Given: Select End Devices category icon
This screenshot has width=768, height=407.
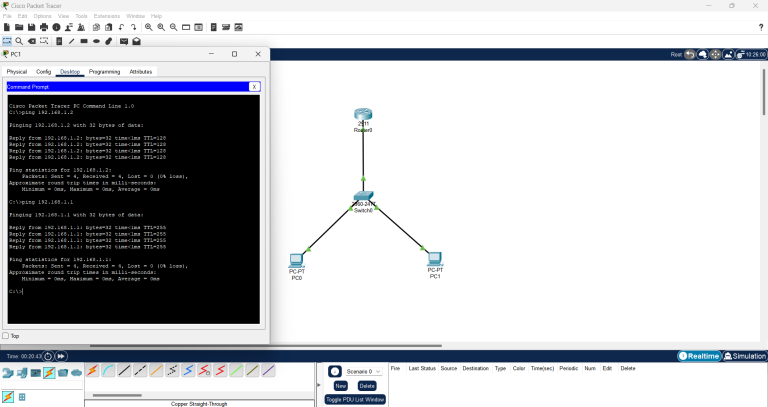Looking at the screenshot, I should tap(22, 373).
